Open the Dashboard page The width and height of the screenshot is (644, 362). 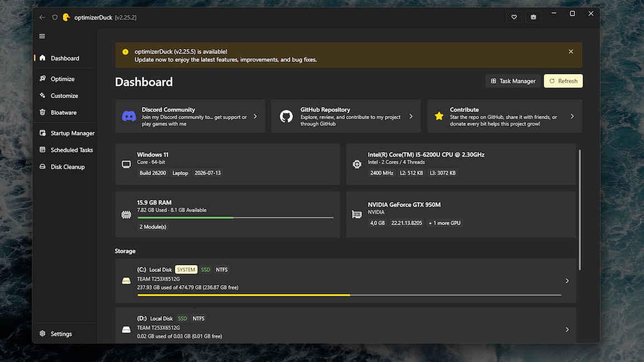(65, 58)
